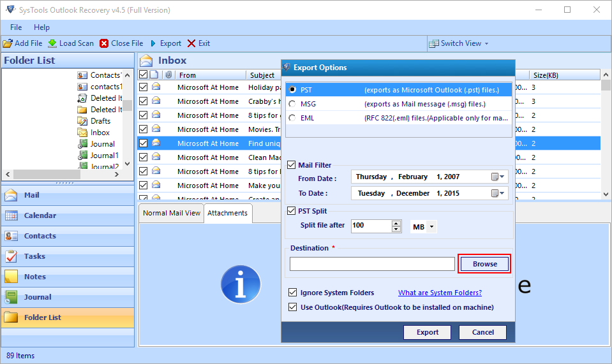Select the Journal1 folder in tree
Image resolution: width=612 pixels, height=364 pixels.
point(104,156)
